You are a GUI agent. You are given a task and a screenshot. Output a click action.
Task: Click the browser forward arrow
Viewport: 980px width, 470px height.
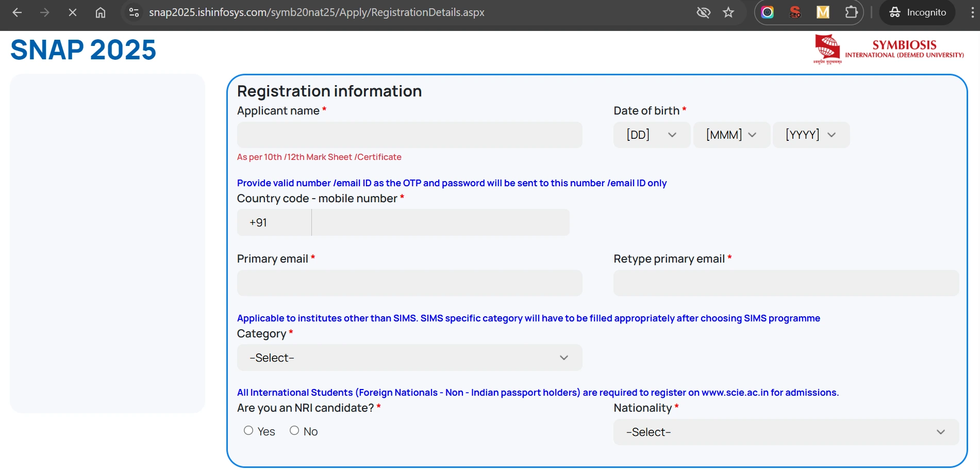coord(45,12)
